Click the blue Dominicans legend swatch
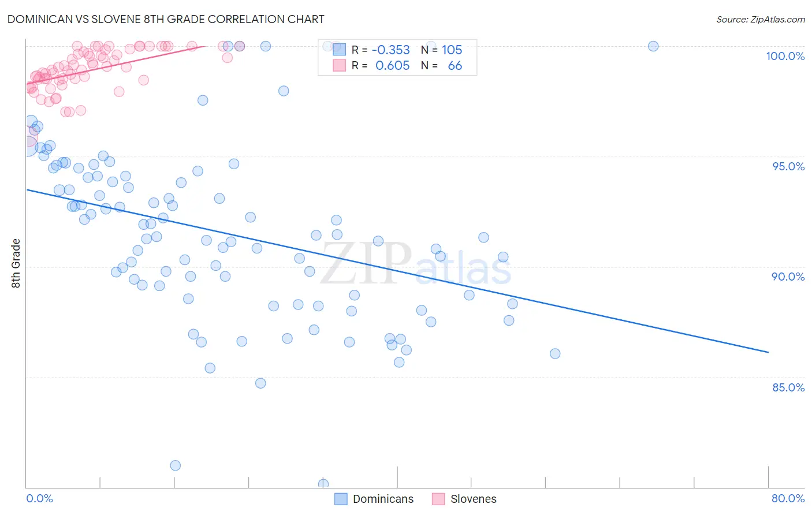The height and width of the screenshot is (515, 812). coord(341,499)
